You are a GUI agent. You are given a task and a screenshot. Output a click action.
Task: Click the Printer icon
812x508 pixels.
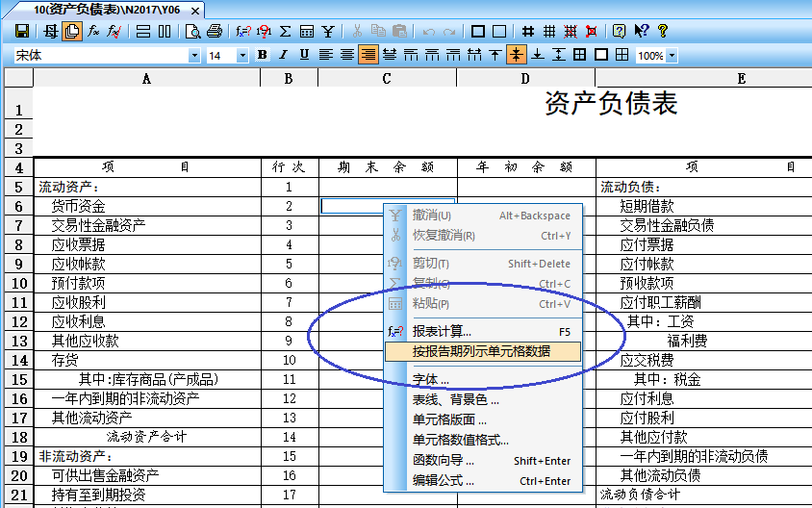pyautogui.click(x=215, y=31)
